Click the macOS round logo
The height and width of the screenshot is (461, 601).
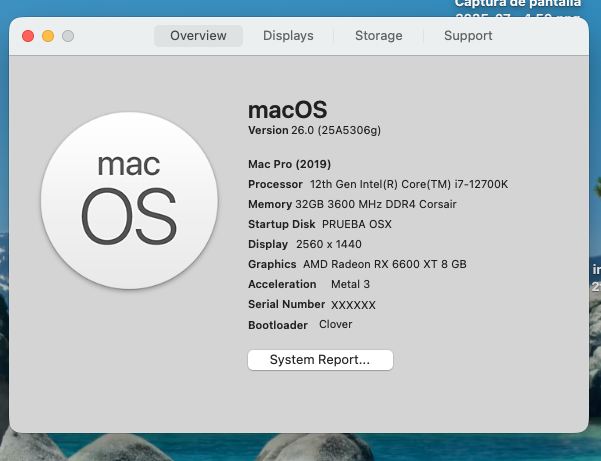(x=130, y=200)
